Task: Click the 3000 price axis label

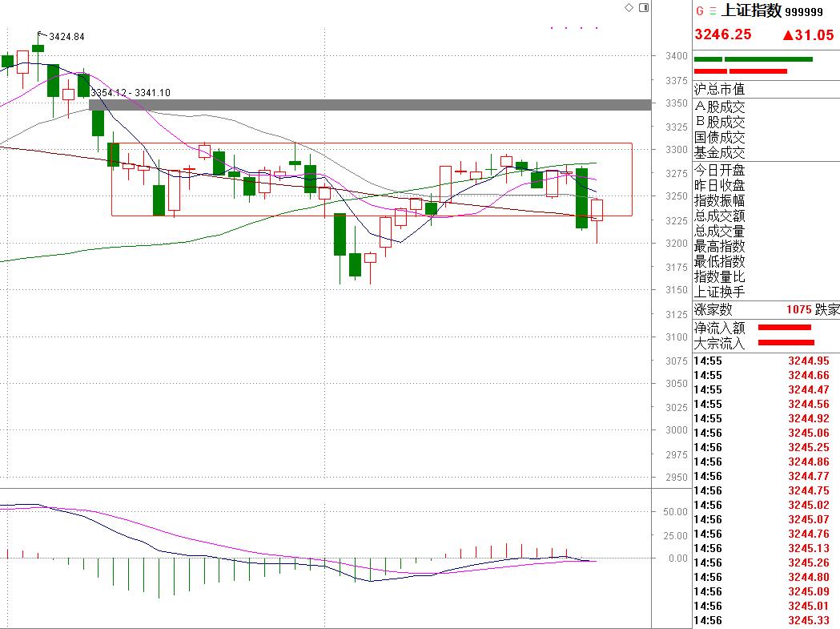Action: pyautogui.click(x=676, y=430)
